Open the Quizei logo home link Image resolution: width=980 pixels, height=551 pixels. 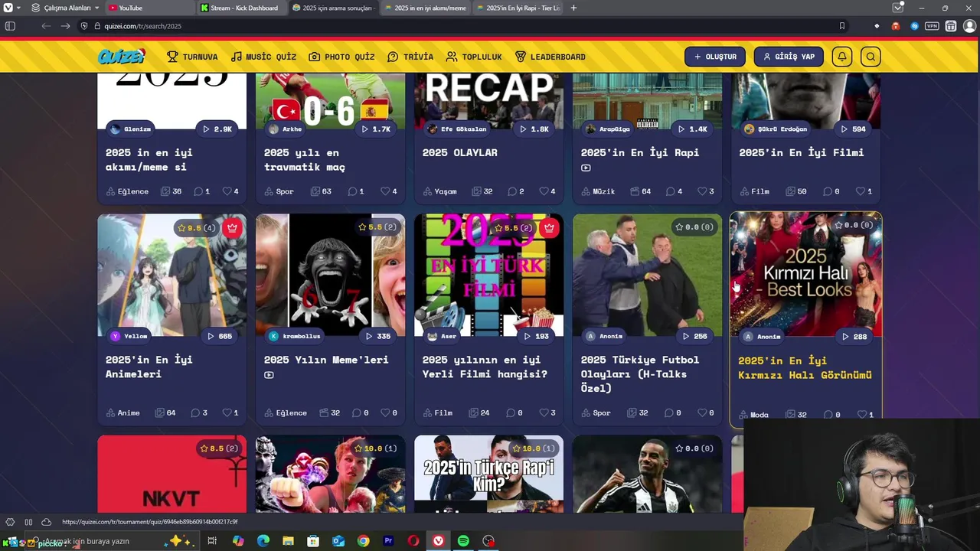(x=121, y=57)
